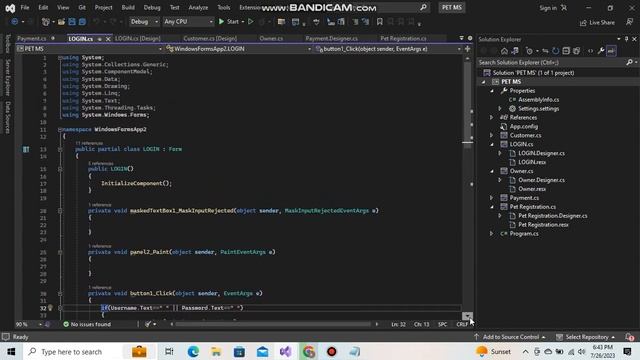The image size is (640, 360).
Task: Click Start Without Debugging green outline arrow
Action: point(251,22)
